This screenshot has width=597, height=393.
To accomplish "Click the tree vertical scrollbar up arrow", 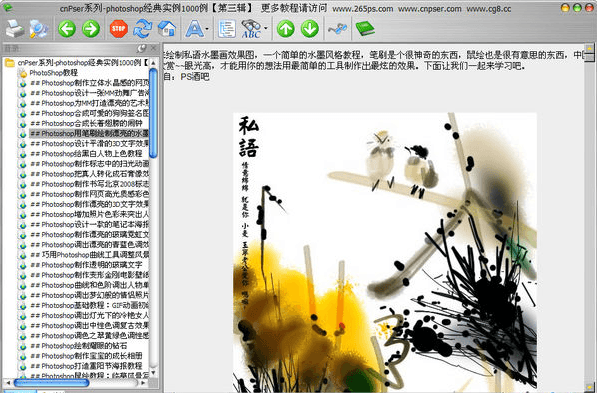I will (153, 62).
